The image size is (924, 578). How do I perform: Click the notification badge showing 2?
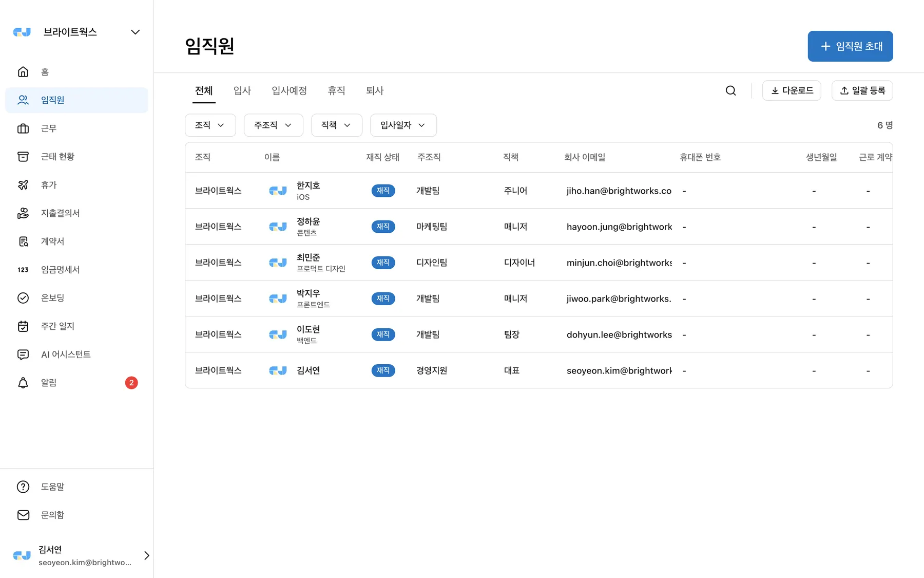coord(131,383)
